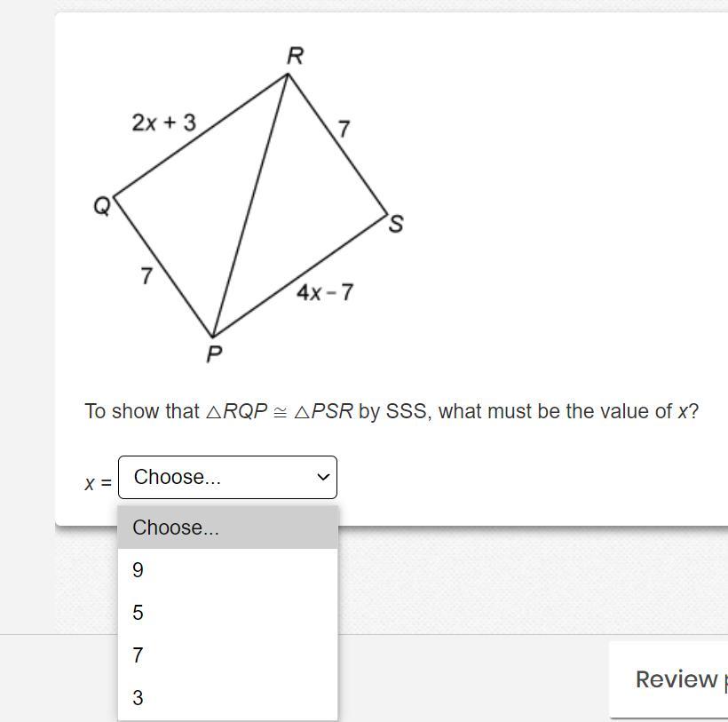Pick option 7 in the dropdown list
728x722 pixels.
pos(227,655)
